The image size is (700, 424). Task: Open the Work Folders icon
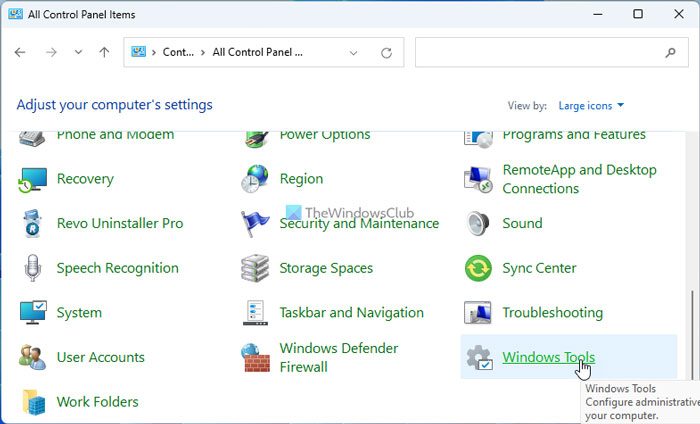tap(33, 402)
